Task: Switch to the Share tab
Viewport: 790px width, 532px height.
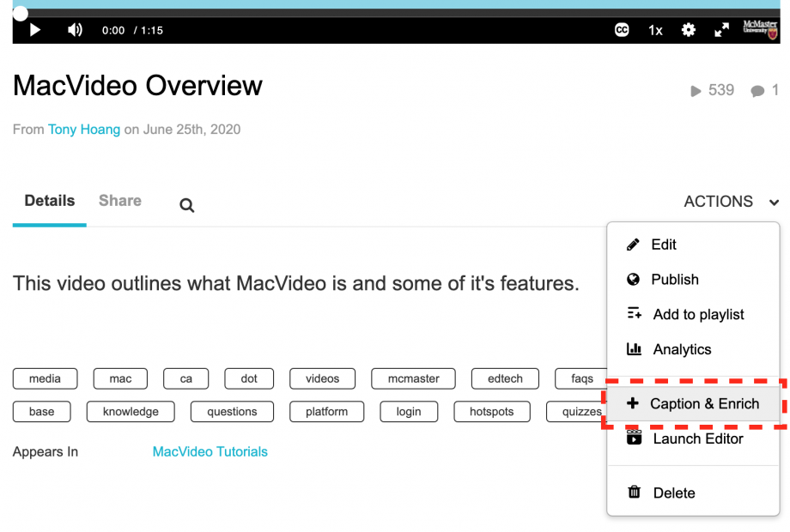Action: (120, 200)
